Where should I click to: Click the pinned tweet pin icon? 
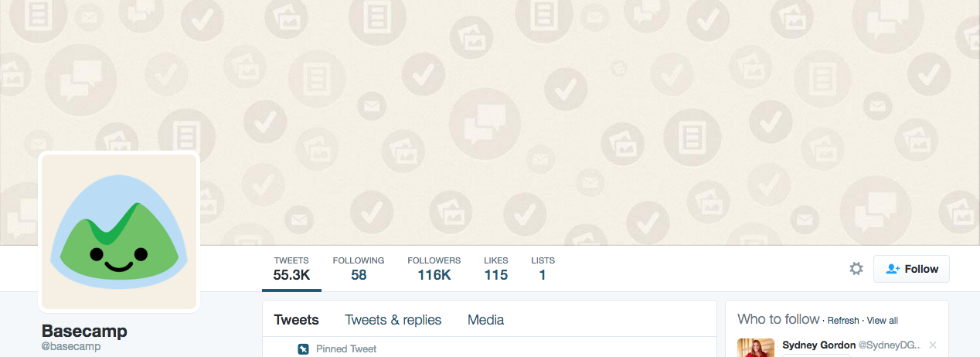[x=304, y=349]
